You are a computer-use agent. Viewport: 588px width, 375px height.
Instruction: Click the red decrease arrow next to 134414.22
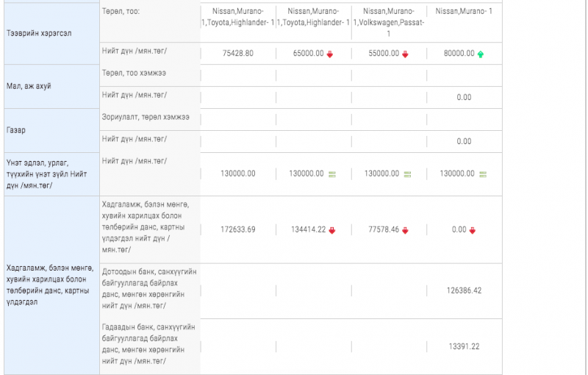click(331, 230)
